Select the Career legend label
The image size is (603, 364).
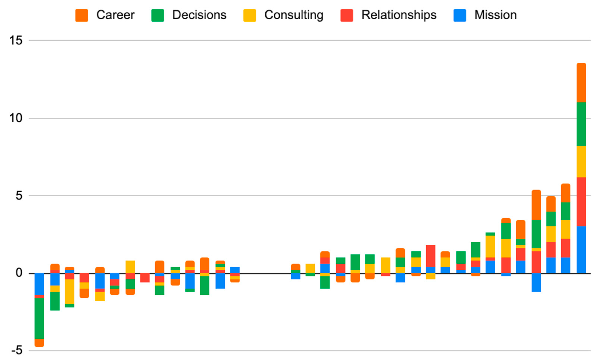[x=115, y=15]
